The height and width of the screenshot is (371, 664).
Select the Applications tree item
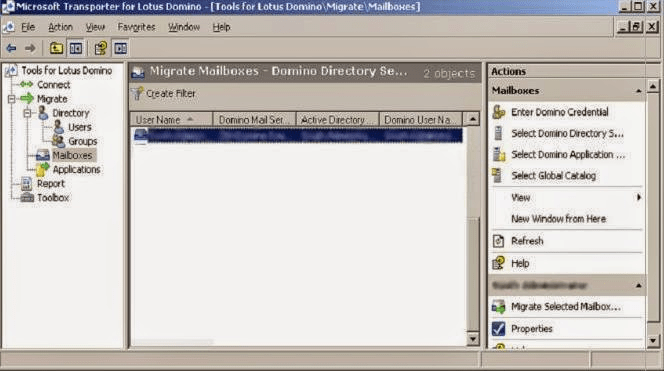pos(76,169)
